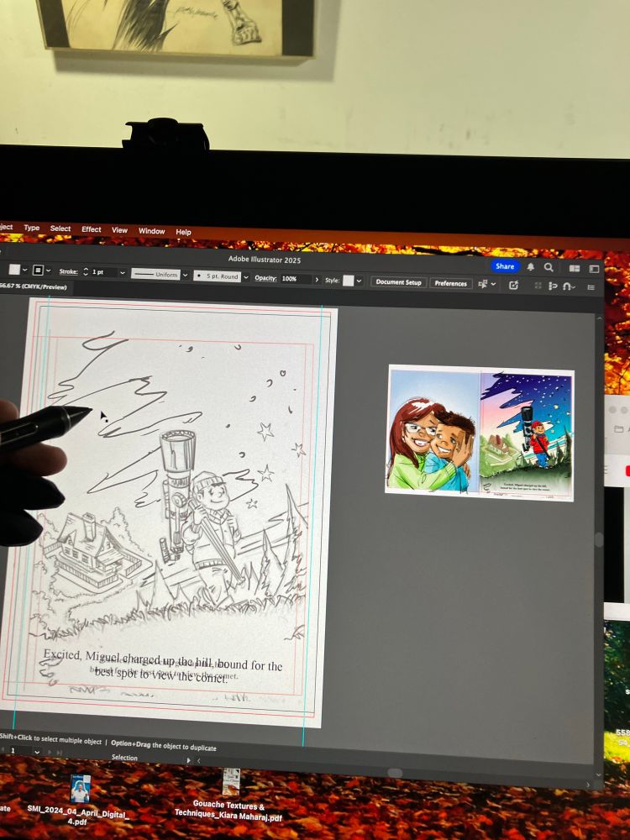Click the blue Share button
630x840 pixels.
point(505,266)
